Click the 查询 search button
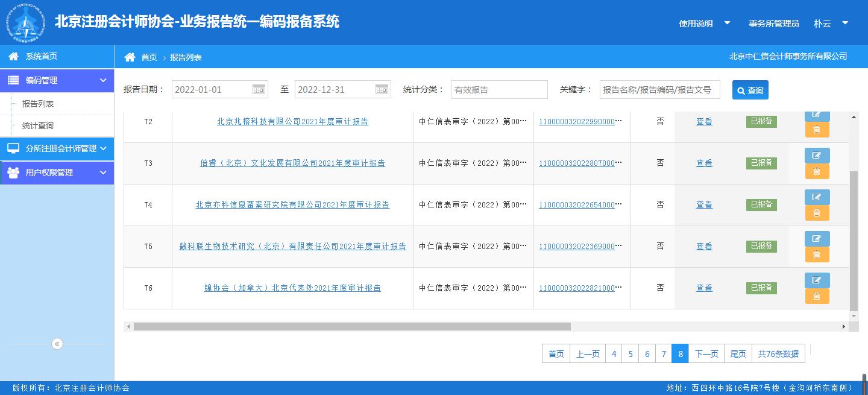 (x=750, y=90)
